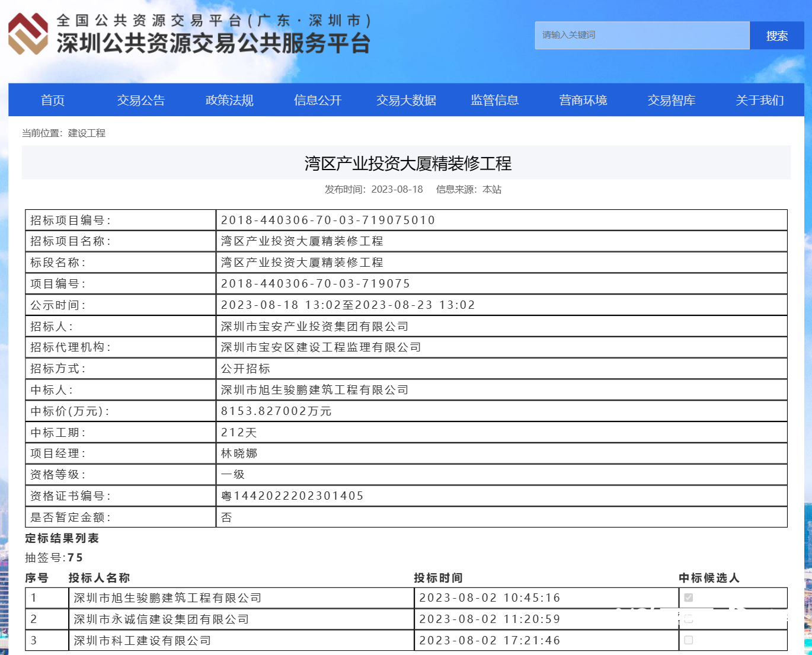Open the 信息公开 navigation menu item
The image size is (812, 655).
click(317, 100)
